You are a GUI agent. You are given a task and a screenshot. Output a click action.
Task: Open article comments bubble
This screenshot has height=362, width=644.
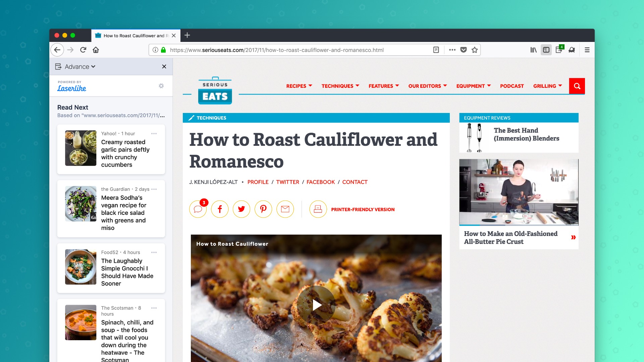coord(198,209)
